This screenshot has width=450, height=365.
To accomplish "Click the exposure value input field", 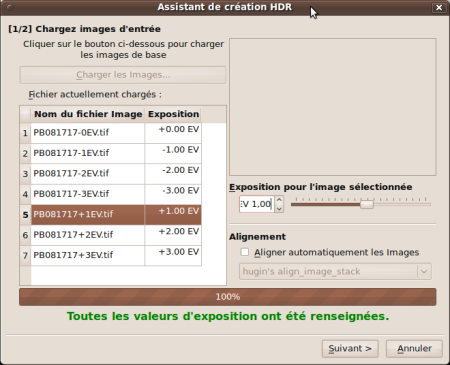I will [x=257, y=204].
